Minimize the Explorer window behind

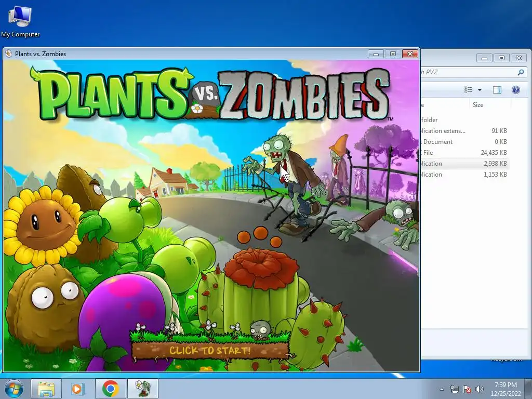(484, 58)
